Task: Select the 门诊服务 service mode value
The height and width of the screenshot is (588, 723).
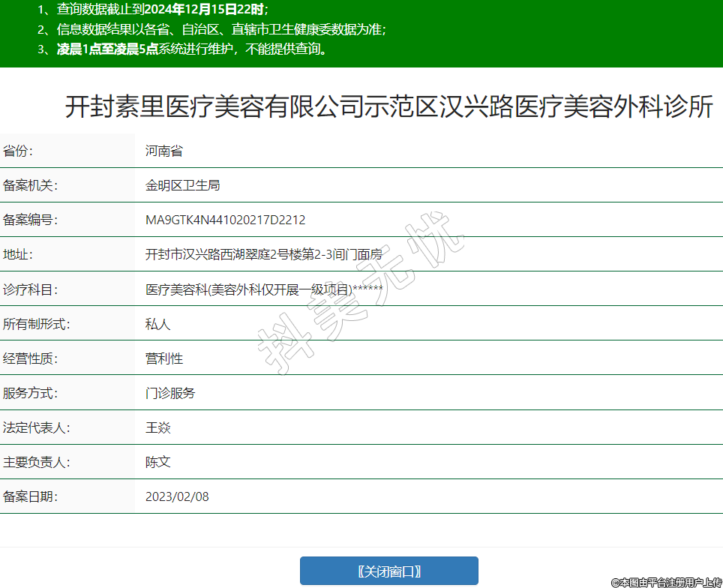Action: (170, 393)
